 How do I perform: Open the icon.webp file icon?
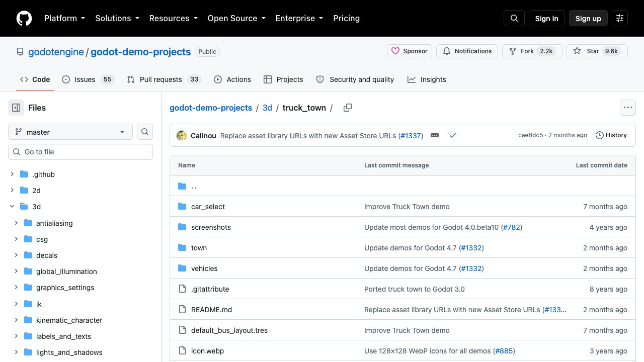[x=182, y=351]
